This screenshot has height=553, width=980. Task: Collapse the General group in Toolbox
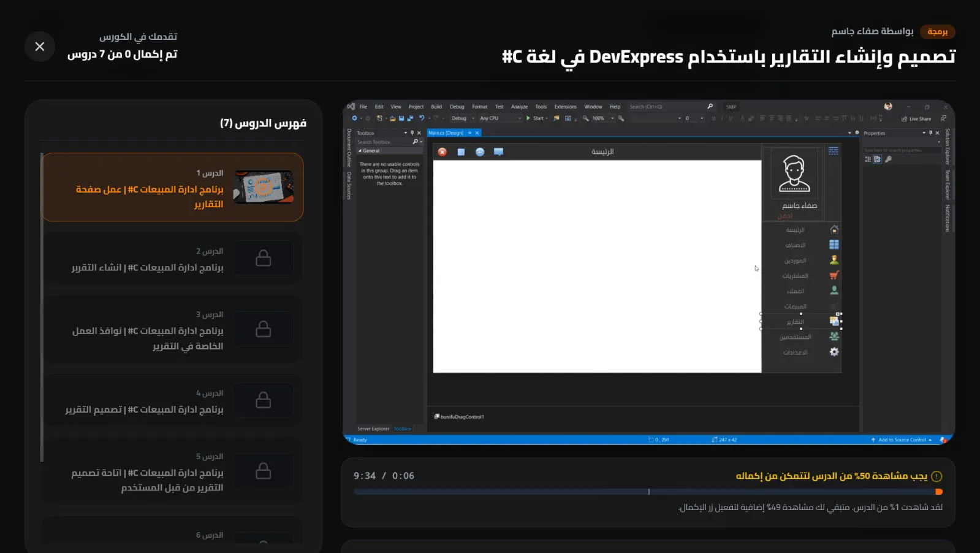(360, 151)
